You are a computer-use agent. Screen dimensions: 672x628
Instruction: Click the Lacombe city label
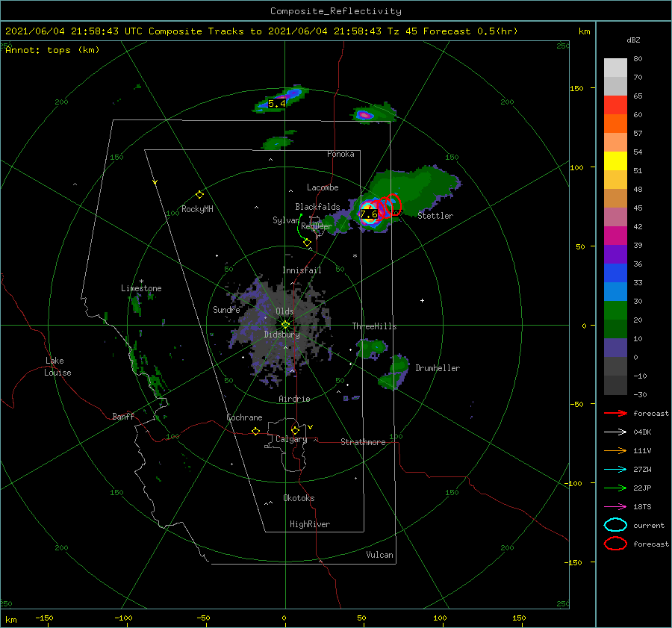pos(323,187)
